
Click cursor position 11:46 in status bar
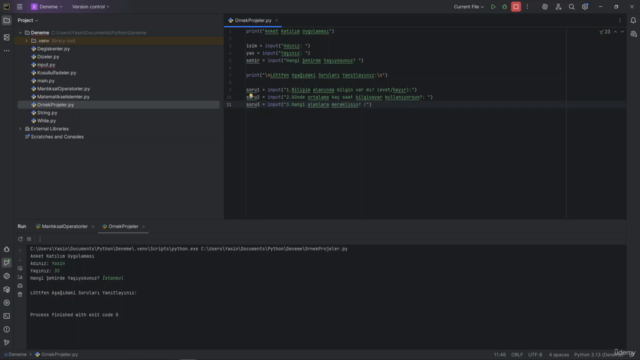coord(500,355)
